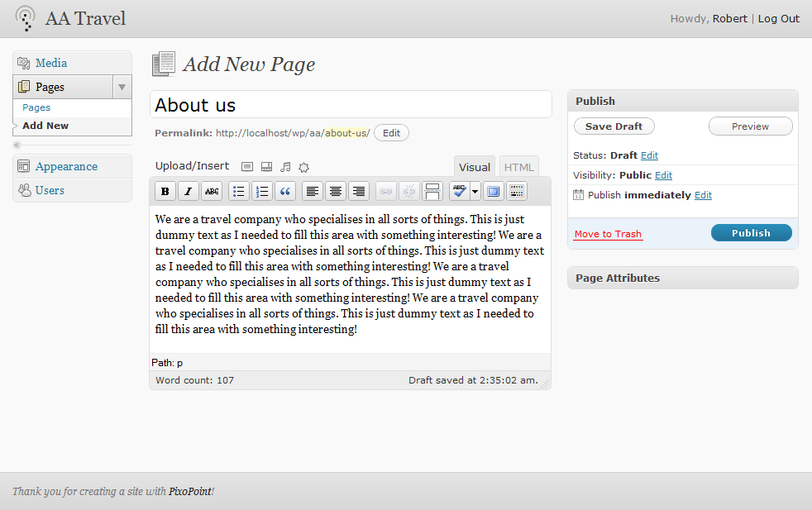Add an image via Upload/Insert
The width and height of the screenshot is (812, 510).
[x=247, y=167]
